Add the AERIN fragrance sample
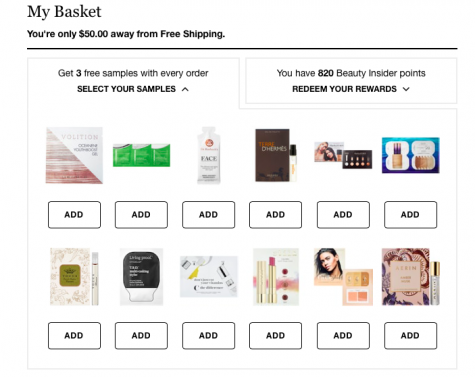This screenshot has width=475, height=377. (x=411, y=336)
